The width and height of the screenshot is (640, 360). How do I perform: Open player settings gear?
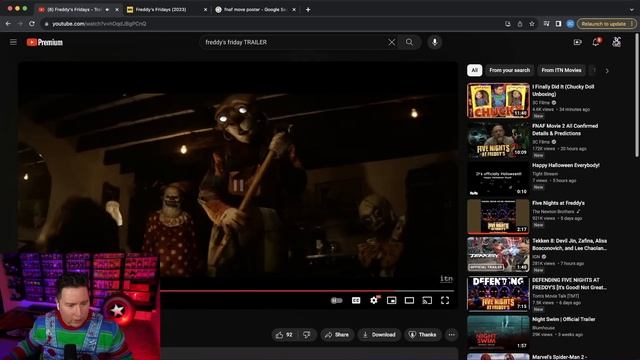pos(374,300)
